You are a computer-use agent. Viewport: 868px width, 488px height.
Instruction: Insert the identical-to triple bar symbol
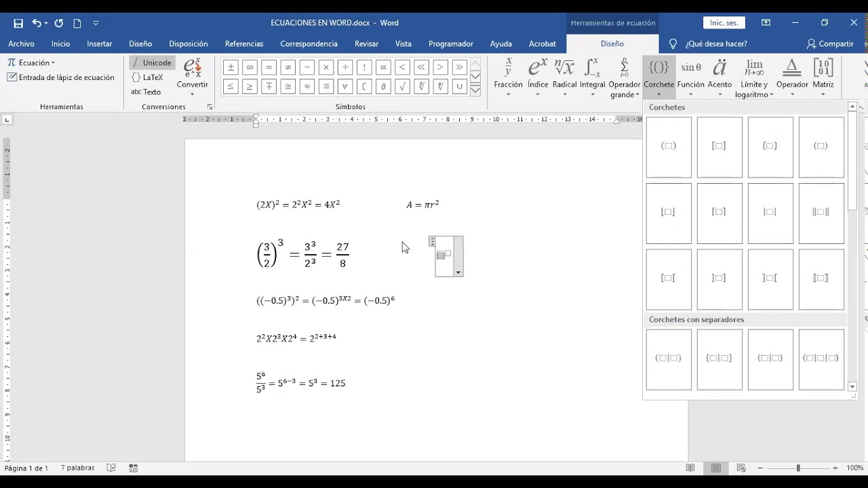tap(326, 86)
